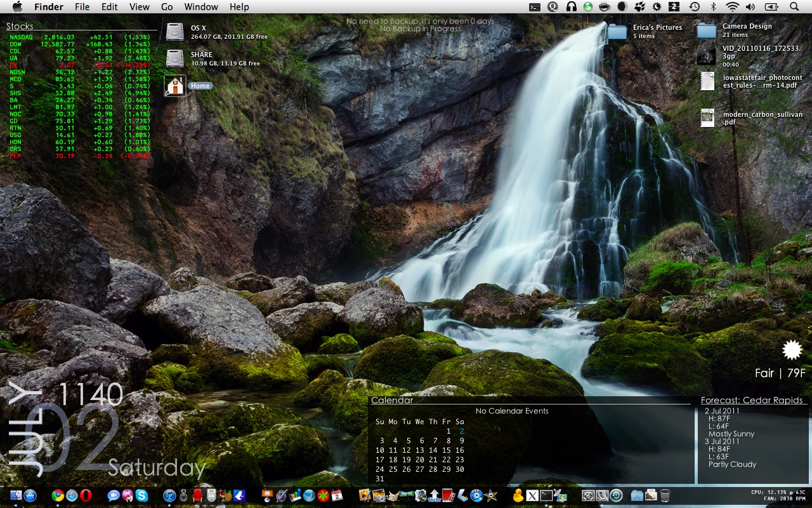The image size is (812, 508).
Task: Open the Terminal icon in the dock
Action: 546,496
